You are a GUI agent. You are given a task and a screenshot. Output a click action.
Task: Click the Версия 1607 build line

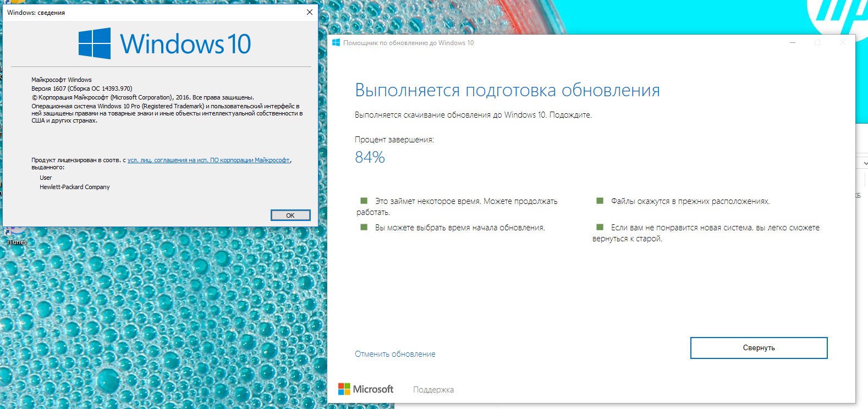tap(82, 89)
